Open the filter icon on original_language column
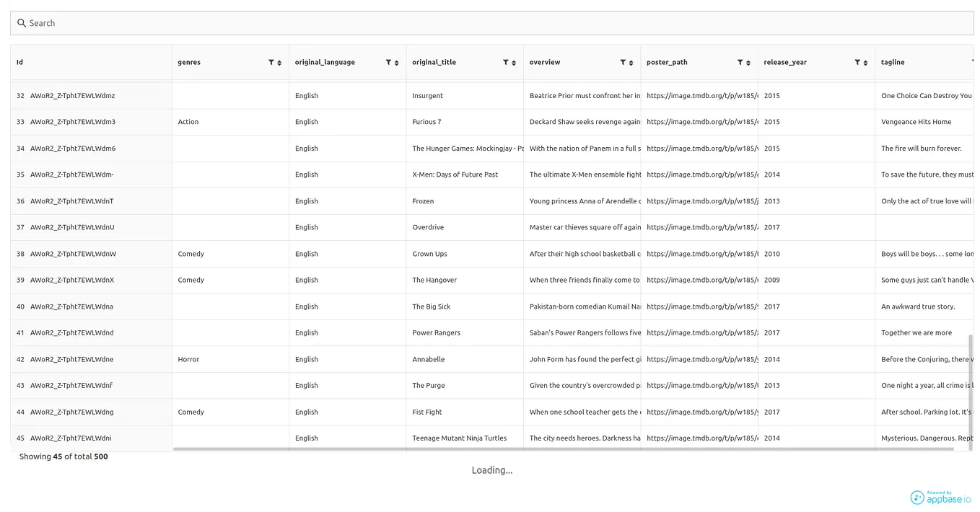This screenshot has width=980, height=512. coord(388,62)
